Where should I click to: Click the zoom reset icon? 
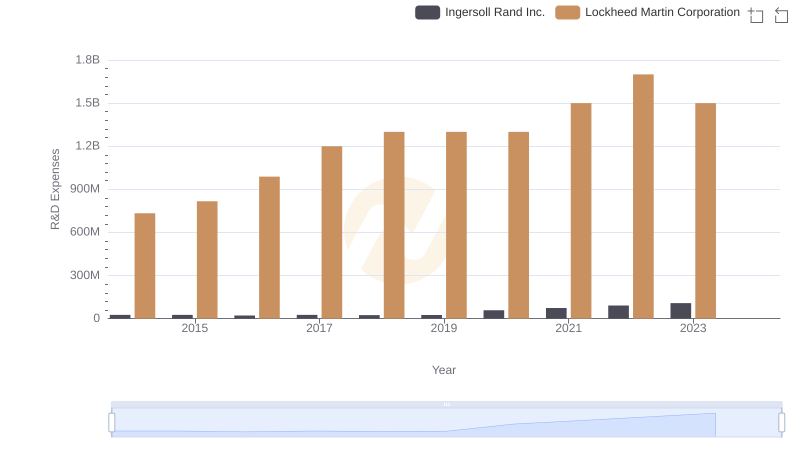(781, 15)
